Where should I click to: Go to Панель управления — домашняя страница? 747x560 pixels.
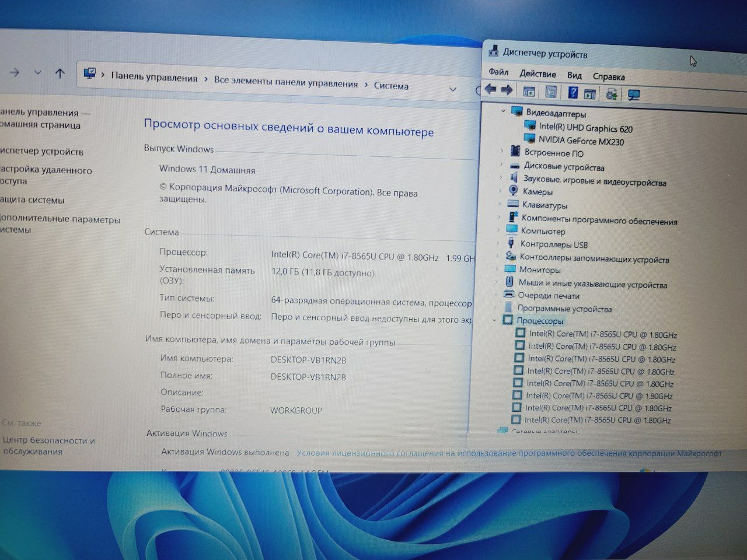[x=46, y=118]
